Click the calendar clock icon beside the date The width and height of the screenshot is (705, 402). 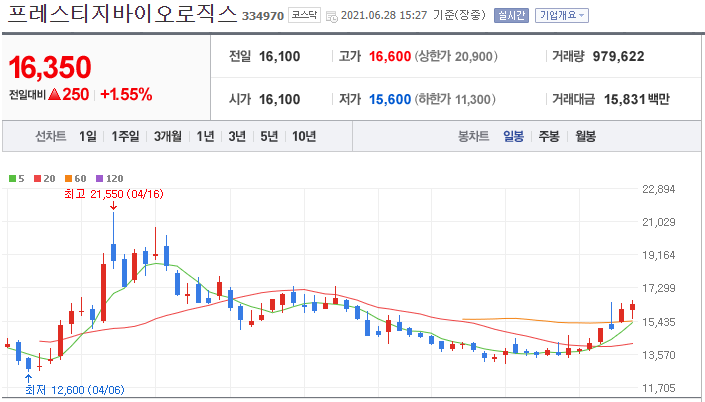pyautogui.click(x=331, y=17)
